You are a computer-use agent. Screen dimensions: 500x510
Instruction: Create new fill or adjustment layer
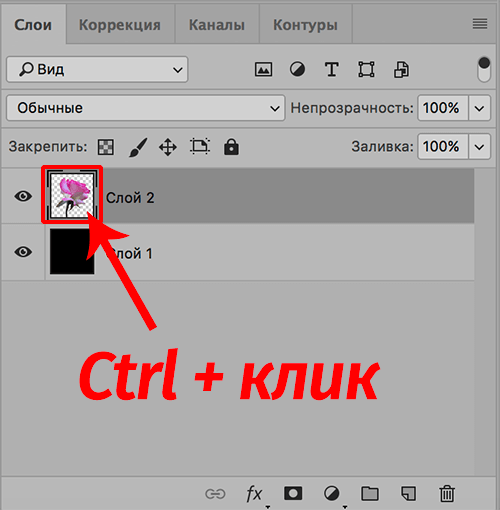coord(331,493)
